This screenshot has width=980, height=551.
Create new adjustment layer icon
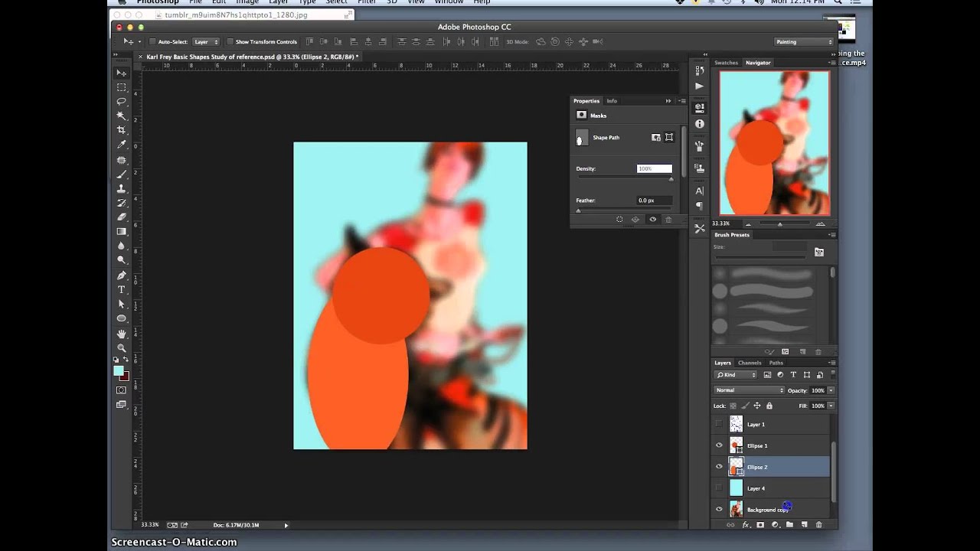775,525
